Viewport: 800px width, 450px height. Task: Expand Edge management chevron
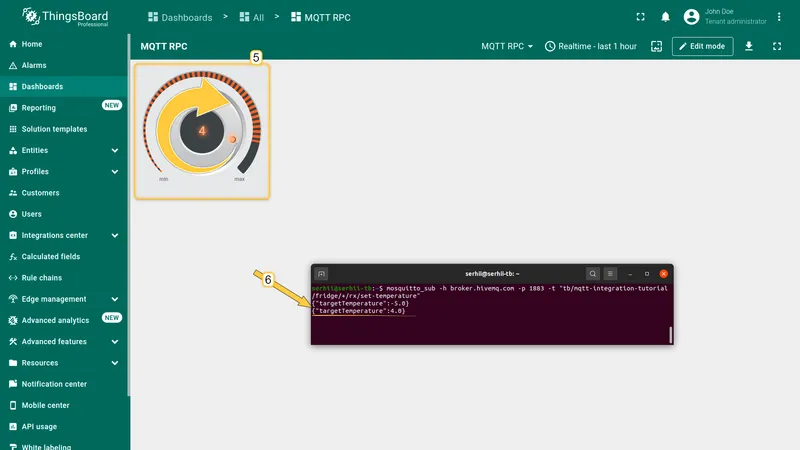(115, 299)
